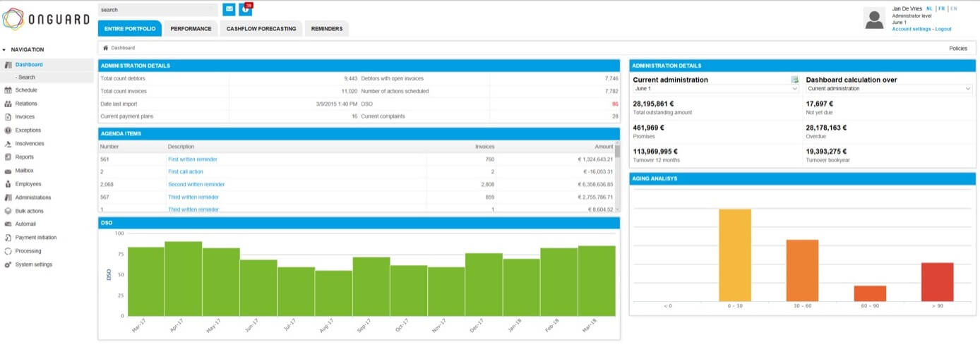980x347 pixels.
Task: Click the home icon in the breadcrumb
Action: pyautogui.click(x=106, y=48)
